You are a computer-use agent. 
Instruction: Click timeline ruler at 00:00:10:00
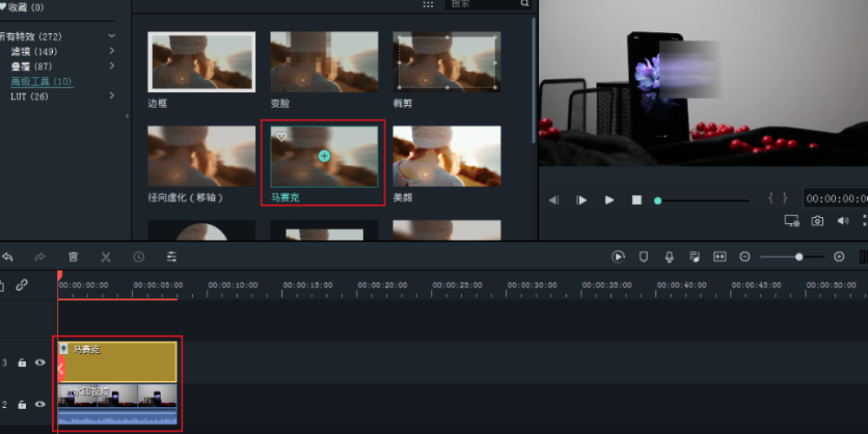point(233,286)
